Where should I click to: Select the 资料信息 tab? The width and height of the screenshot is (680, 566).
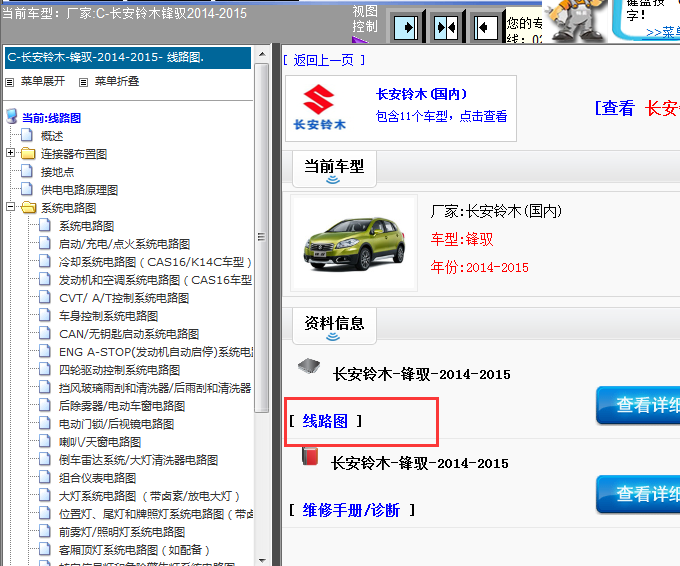tap(334, 326)
